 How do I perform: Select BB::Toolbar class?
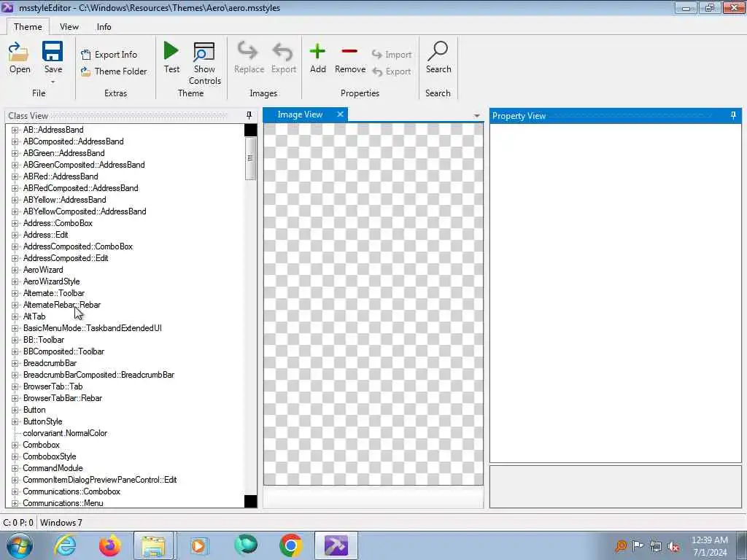(43, 340)
